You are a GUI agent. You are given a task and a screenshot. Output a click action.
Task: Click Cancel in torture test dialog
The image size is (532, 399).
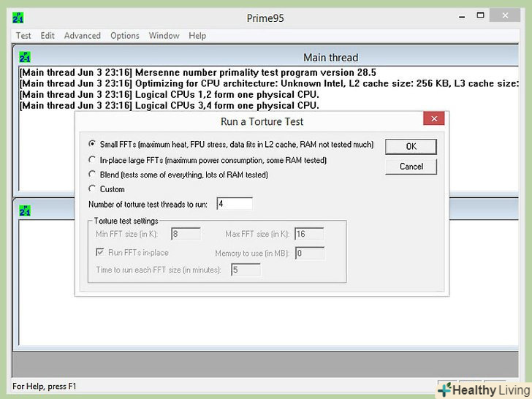411,167
